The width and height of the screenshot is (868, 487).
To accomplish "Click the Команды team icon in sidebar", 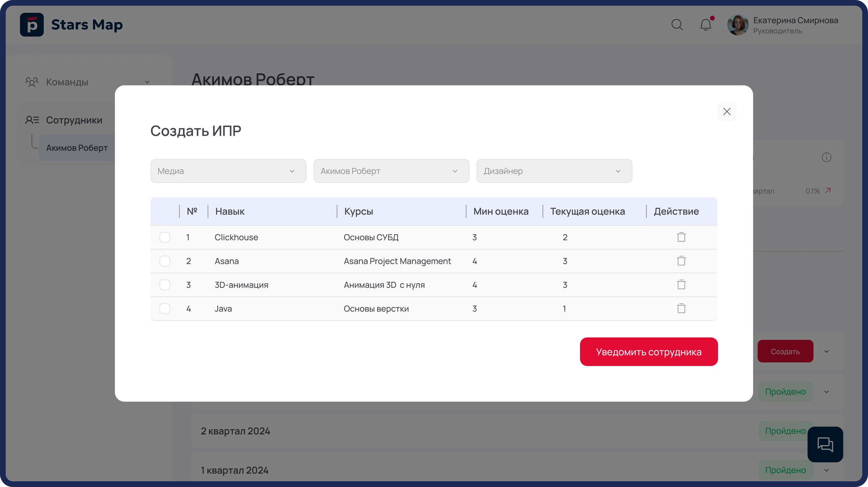I will click(x=32, y=82).
